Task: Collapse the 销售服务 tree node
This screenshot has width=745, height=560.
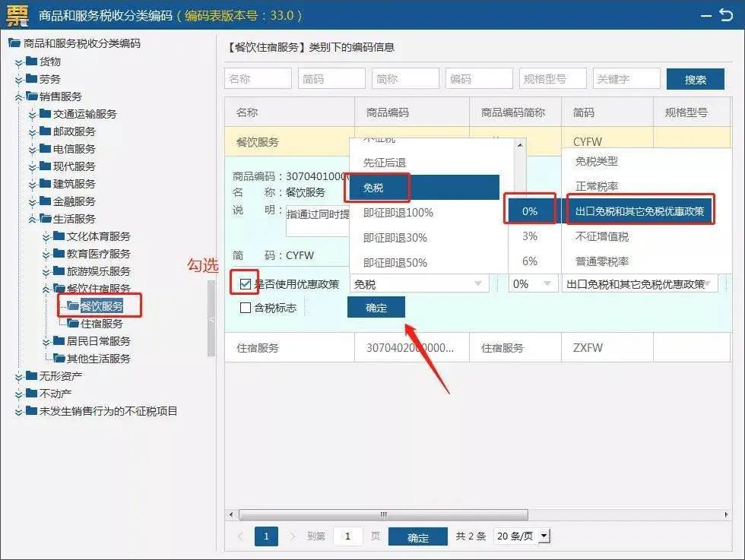Action: point(18,97)
